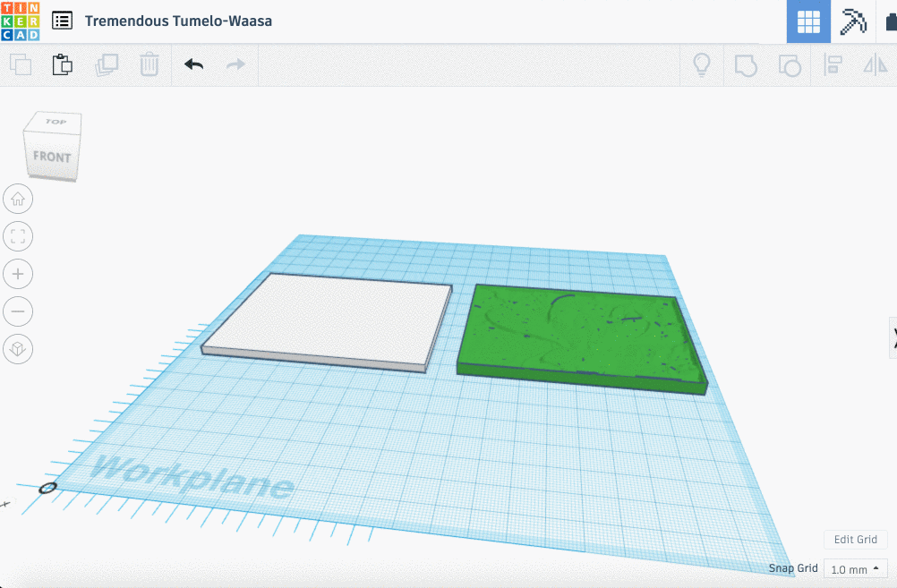Return to Home view

tap(18, 199)
